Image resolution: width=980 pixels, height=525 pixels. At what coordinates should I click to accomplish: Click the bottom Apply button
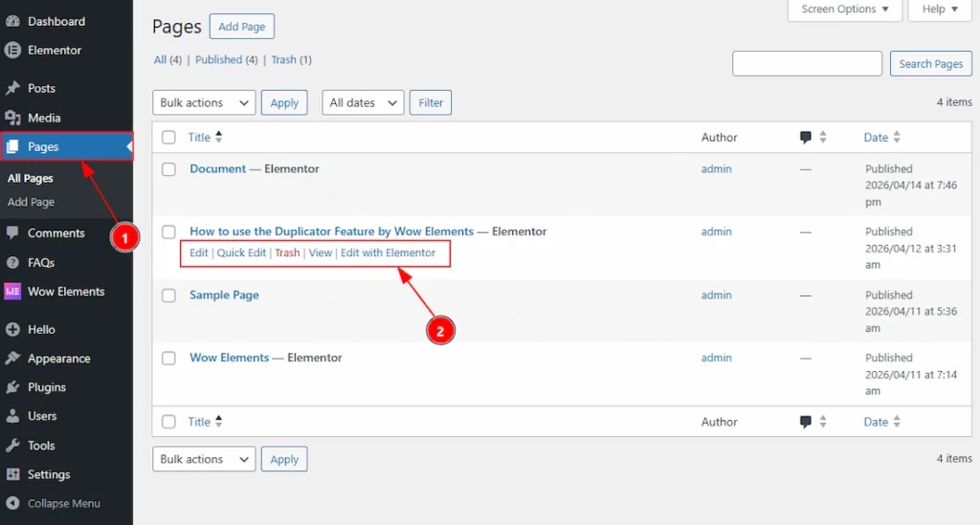point(284,459)
